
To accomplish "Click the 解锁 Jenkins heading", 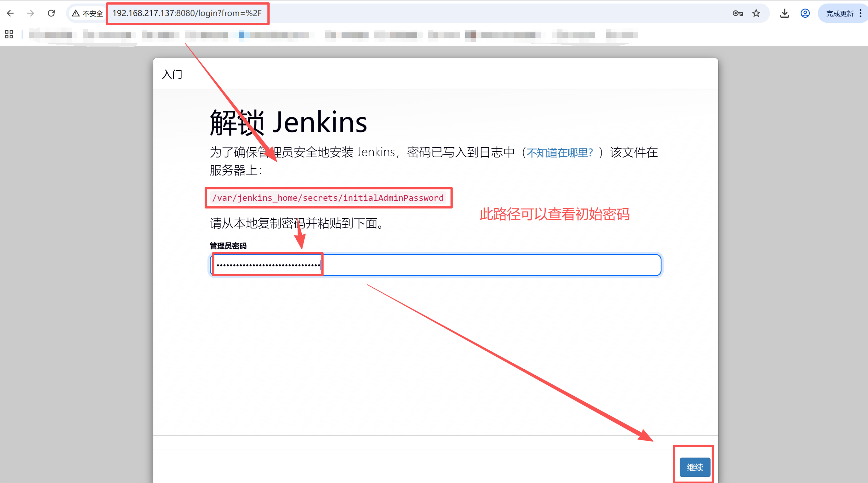I will tap(288, 123).
